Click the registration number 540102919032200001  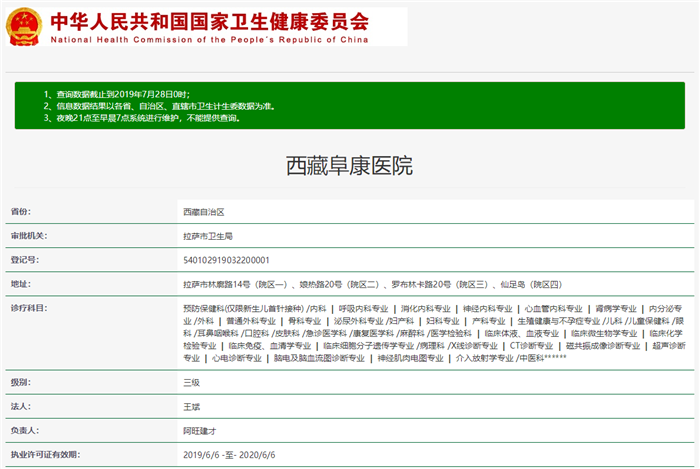[x=227, y=259]
